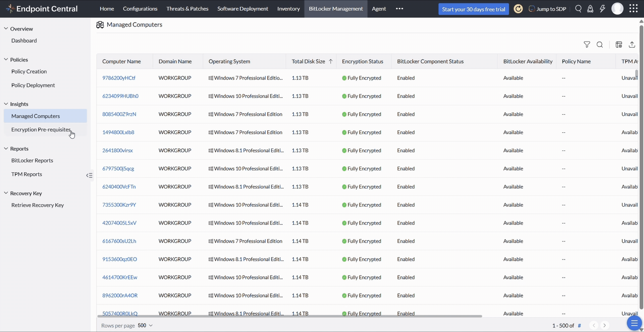Switch to Software Deployment tab
644x332 pixels.
pos(243,9)
